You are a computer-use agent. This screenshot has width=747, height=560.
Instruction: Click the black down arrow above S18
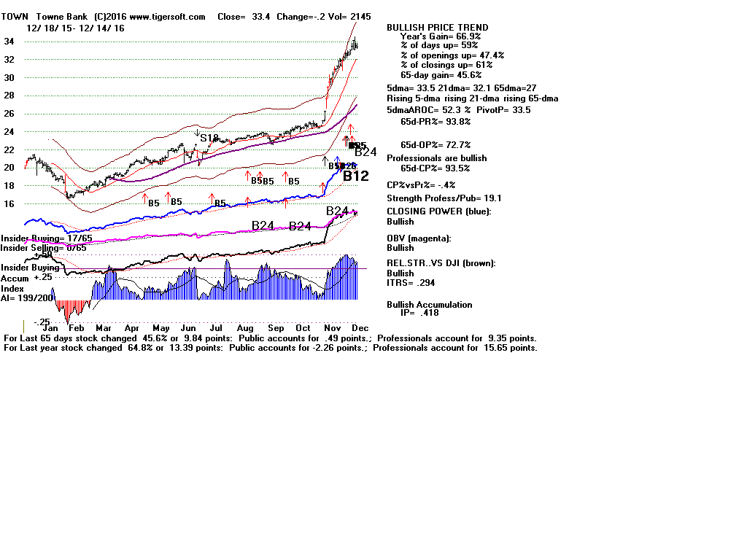(198, 133)
